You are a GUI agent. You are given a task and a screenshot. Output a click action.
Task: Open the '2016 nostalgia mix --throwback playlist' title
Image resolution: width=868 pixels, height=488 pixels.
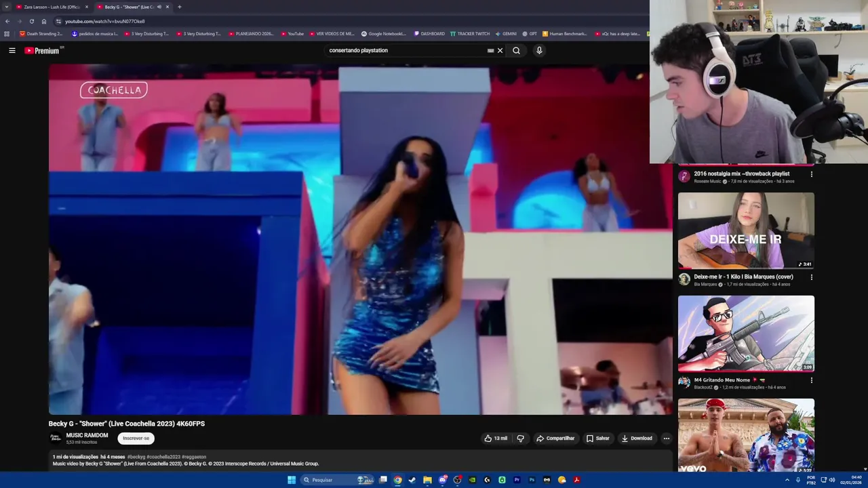[741, 174]
